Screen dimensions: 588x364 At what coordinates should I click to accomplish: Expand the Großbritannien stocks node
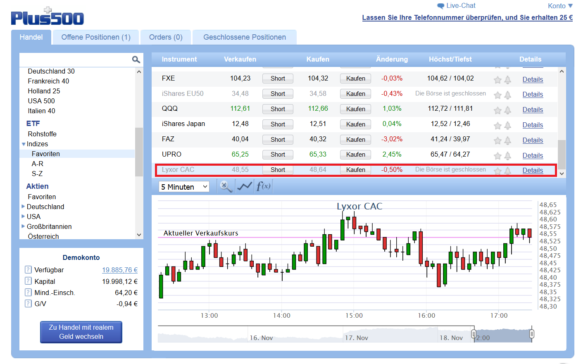pos(24,226)
